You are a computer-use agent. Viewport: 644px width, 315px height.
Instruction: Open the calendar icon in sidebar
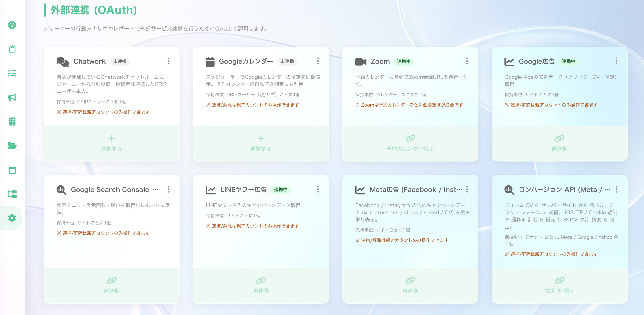click(12, 170)
